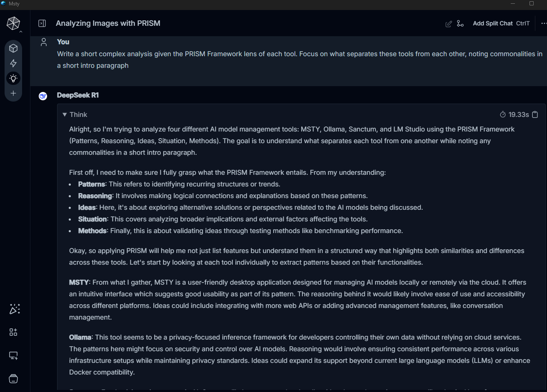
Task: Toggle the chat list sidebar panel
Action: [x=42, y=23]
